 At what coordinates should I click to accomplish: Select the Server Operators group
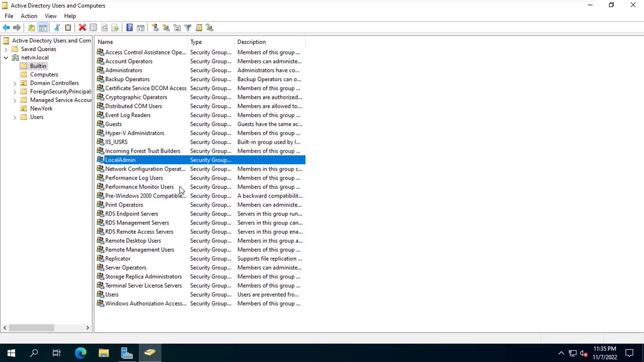(200, 268)
